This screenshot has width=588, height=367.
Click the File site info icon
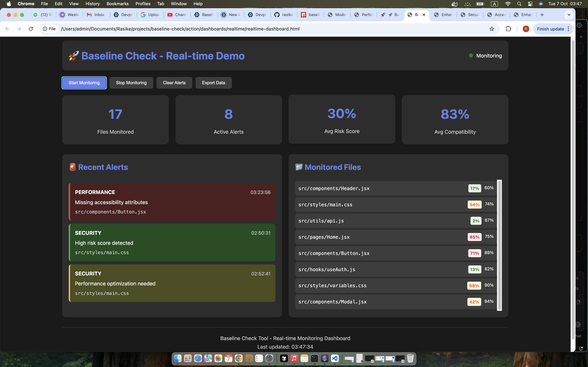(49, 29)
